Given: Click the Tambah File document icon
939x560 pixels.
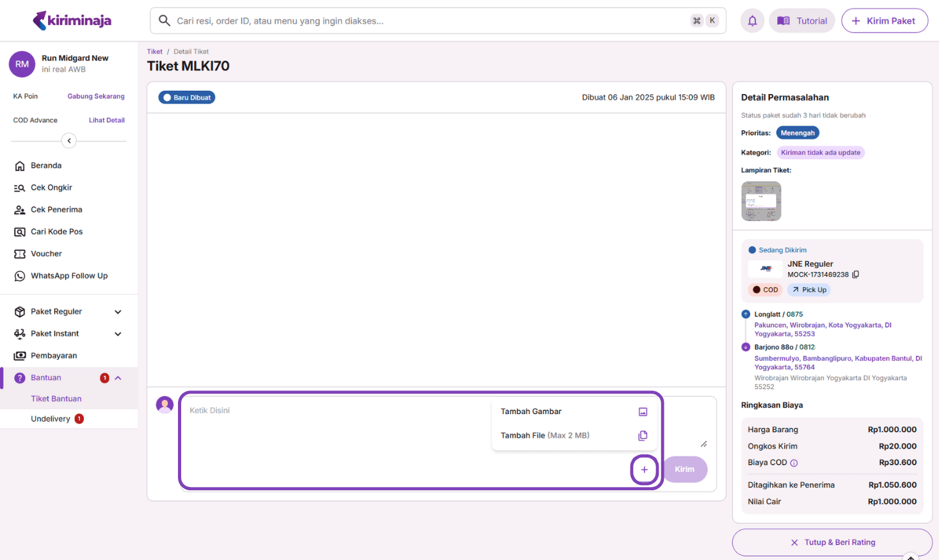Looking at the screenshot, I should pyautogui.click(x=643, y=436).
